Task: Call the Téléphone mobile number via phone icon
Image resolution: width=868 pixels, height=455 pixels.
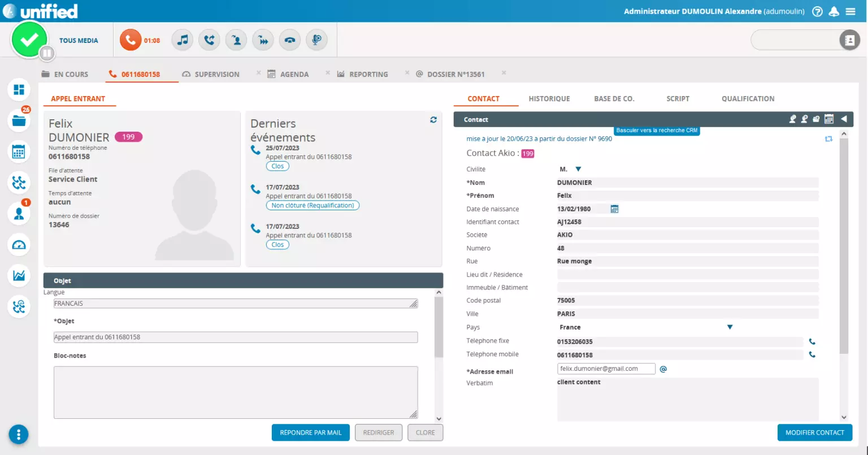Action: 812,355
